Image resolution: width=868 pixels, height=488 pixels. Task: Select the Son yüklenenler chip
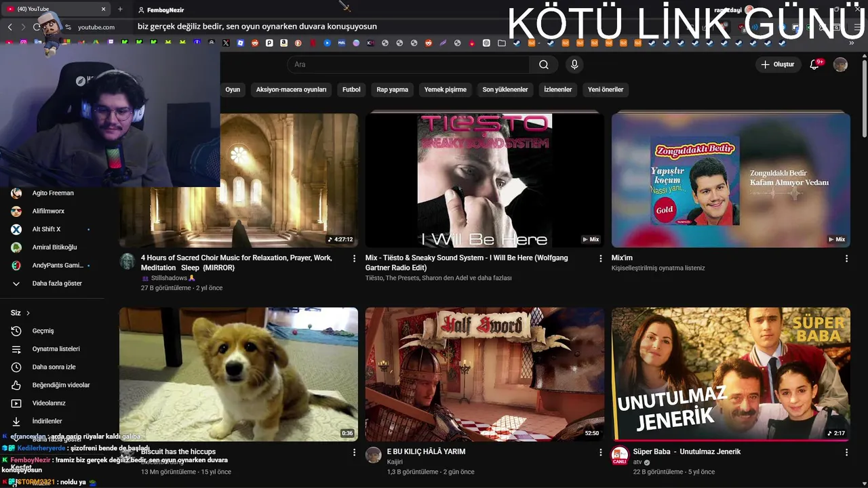505,89
